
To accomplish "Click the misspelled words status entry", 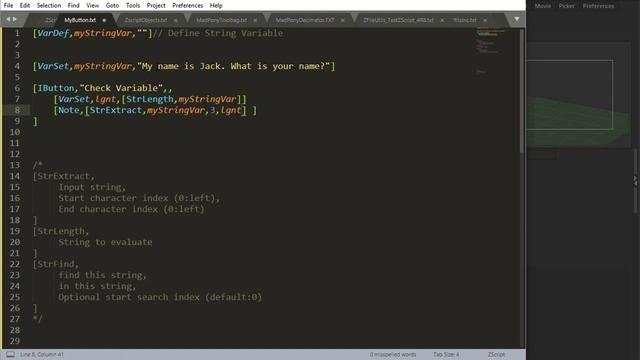I will coord(393,354).
